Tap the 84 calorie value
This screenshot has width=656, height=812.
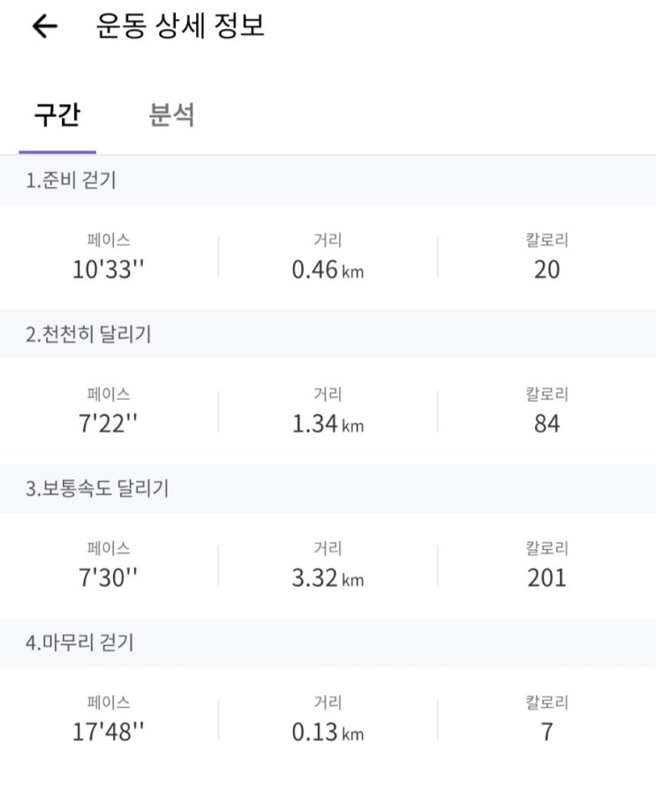click(x=547, y=424)
